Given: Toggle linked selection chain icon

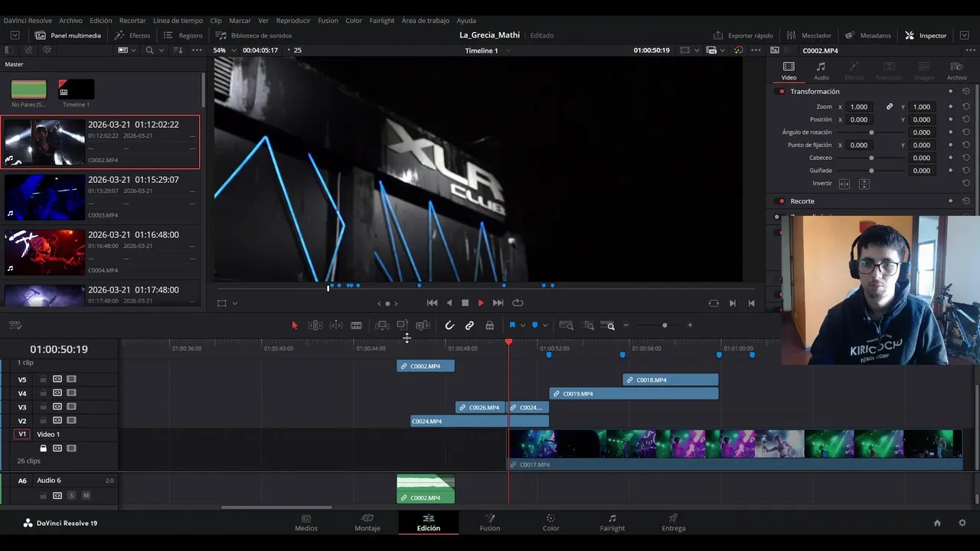Looking at the screenshot, I should pos(469,325).
